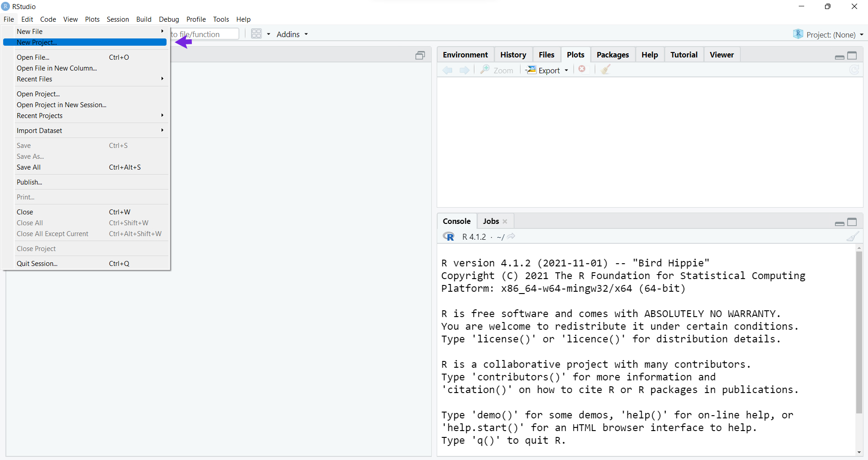Open Zoom for the current plot
868x460 pixels.
(496, 70)
